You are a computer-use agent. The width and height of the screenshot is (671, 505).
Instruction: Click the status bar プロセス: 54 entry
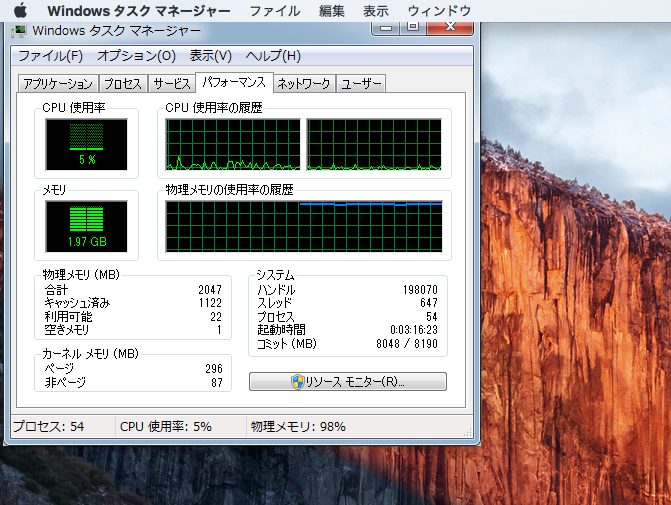[x=48, y=427]
